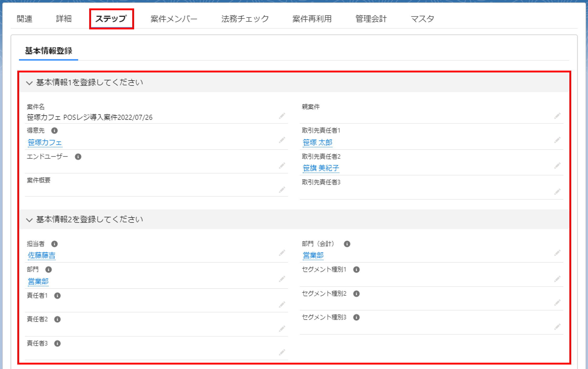This screenshot has width=588, height=369.
Task: Select the ステップ tab
Action: coord(111,19)
